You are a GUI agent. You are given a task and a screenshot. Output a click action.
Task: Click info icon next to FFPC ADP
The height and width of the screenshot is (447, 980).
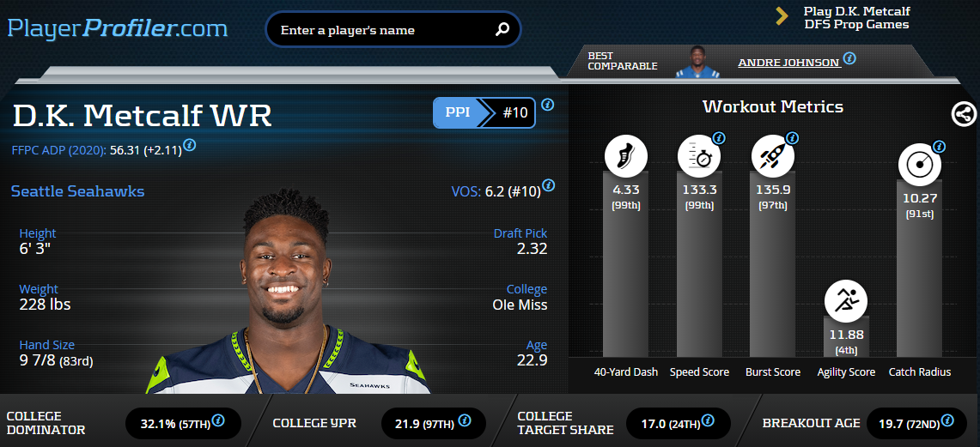[189, 145]
